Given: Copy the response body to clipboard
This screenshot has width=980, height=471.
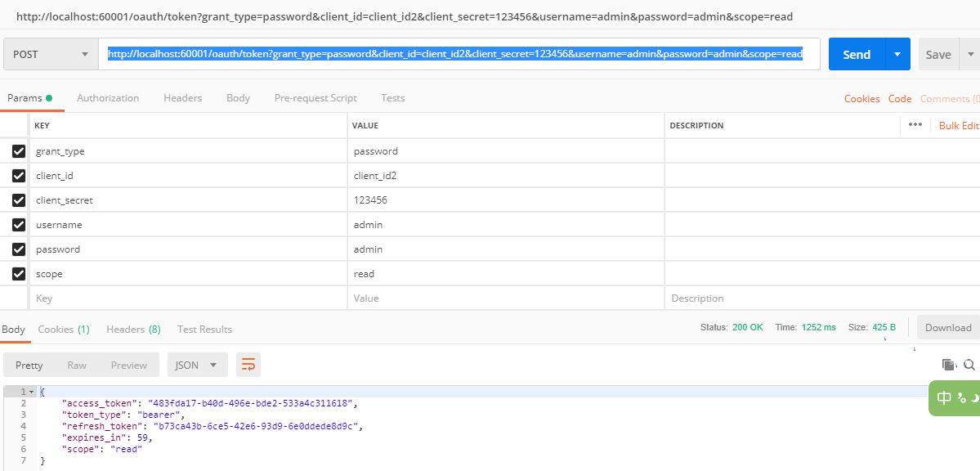Looking at the screenshot, I should click(949, 365).
